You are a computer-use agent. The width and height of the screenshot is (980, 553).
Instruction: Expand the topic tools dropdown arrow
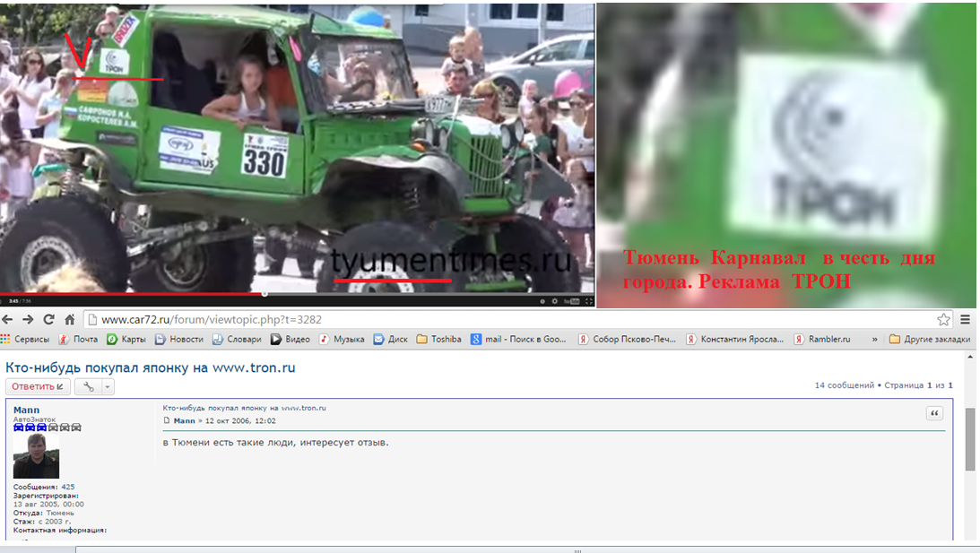coord(108,387)
